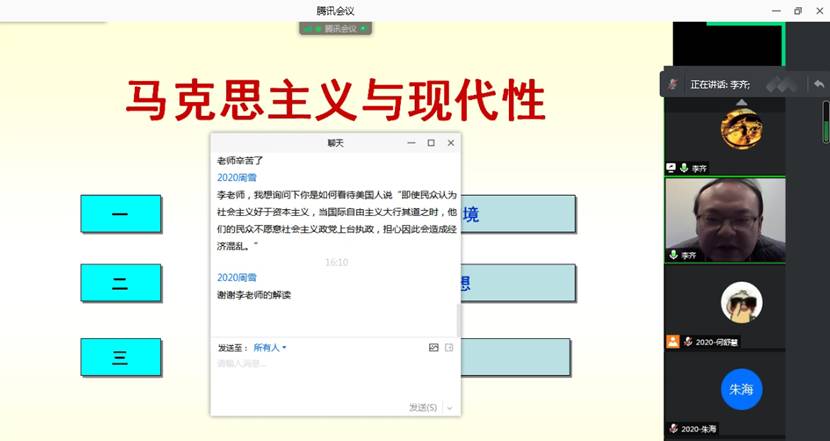Expand the arrow next to the 发送 button

[450, 407]
